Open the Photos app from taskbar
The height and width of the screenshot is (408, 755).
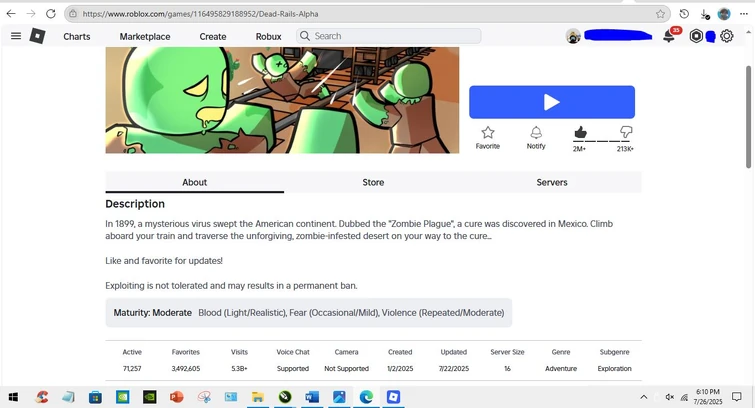click(339, 397)
